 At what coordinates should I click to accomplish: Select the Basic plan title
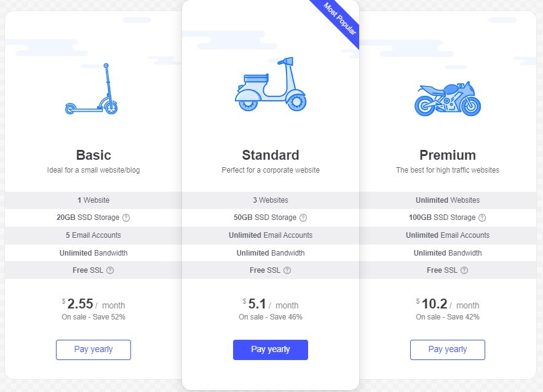click(93, 155)
